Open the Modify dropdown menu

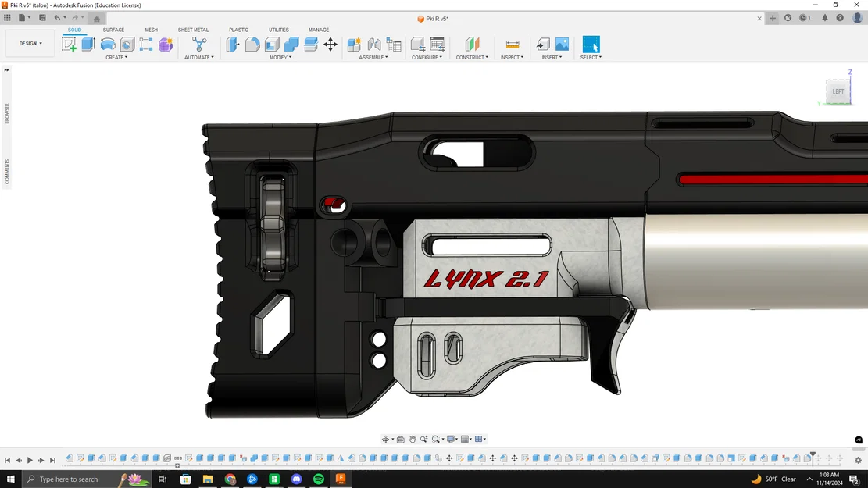(x=278, y=57)
